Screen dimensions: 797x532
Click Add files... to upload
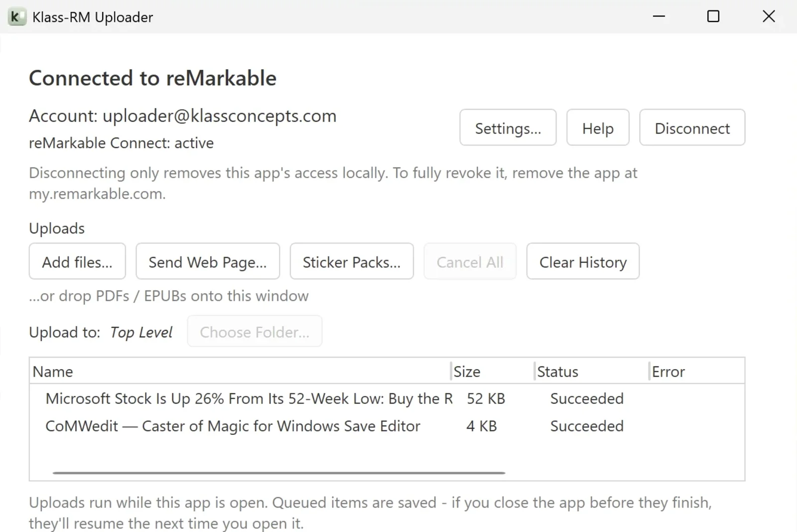point(77,262)
